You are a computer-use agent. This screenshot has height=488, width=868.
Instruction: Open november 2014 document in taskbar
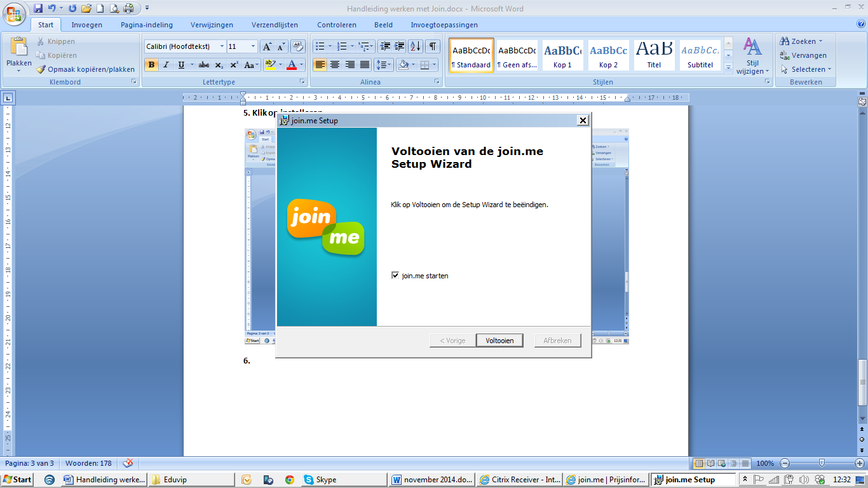pos(432,480)
